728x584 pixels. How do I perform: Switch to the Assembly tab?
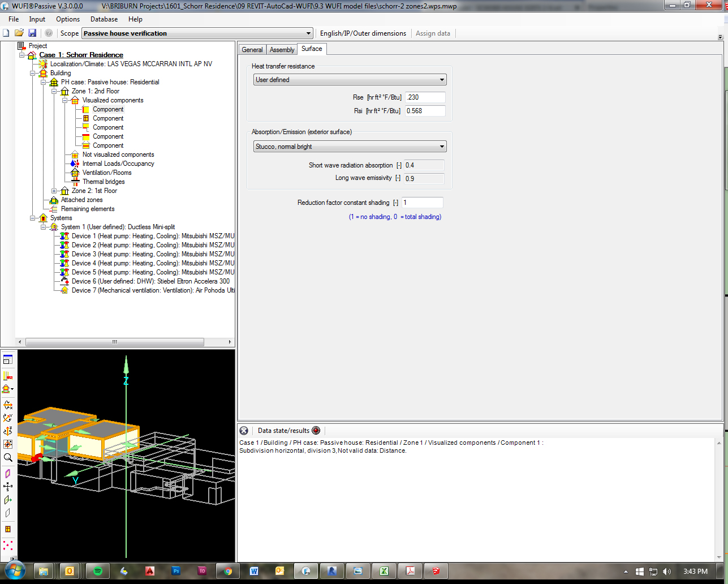[x=282, y=50]
